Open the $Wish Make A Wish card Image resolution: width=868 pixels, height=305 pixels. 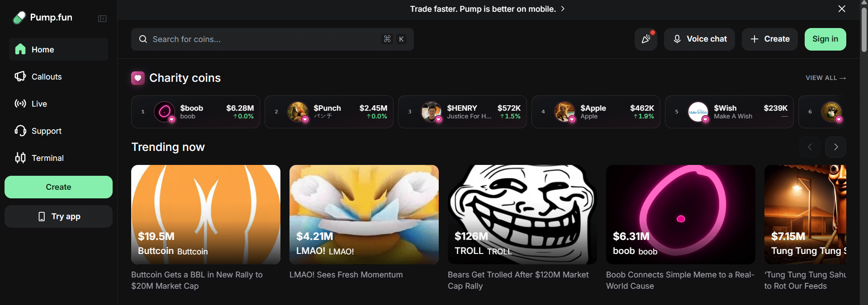729,112
